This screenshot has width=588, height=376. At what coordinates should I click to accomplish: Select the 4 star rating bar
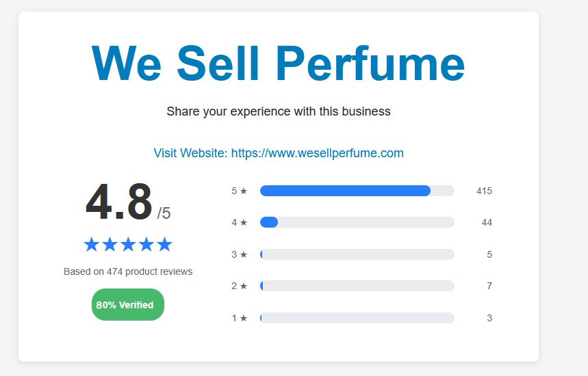pyautogui.click(x=357, y=222)
